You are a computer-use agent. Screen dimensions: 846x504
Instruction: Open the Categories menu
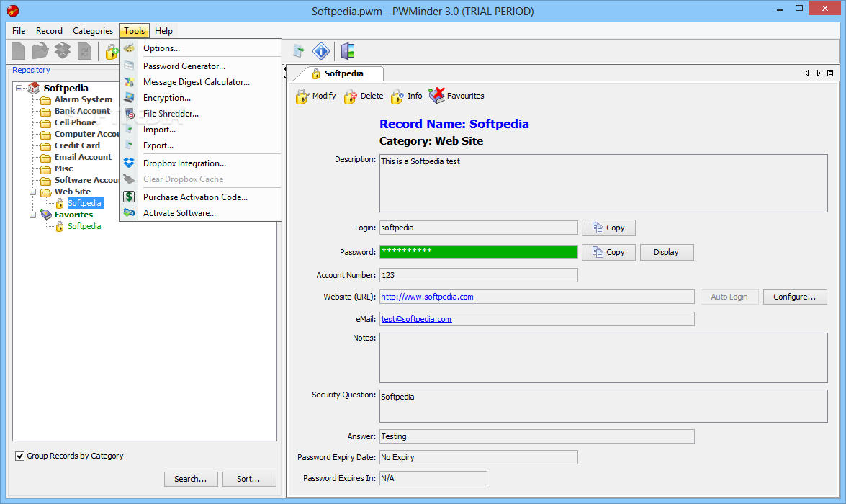pyautogui.click(x=93, y=31)
